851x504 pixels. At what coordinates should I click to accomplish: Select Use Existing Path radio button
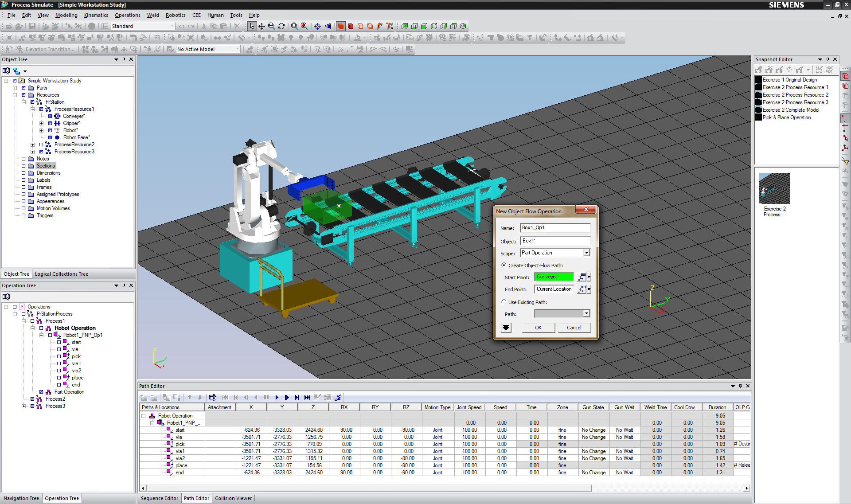(x=504, y=302)
